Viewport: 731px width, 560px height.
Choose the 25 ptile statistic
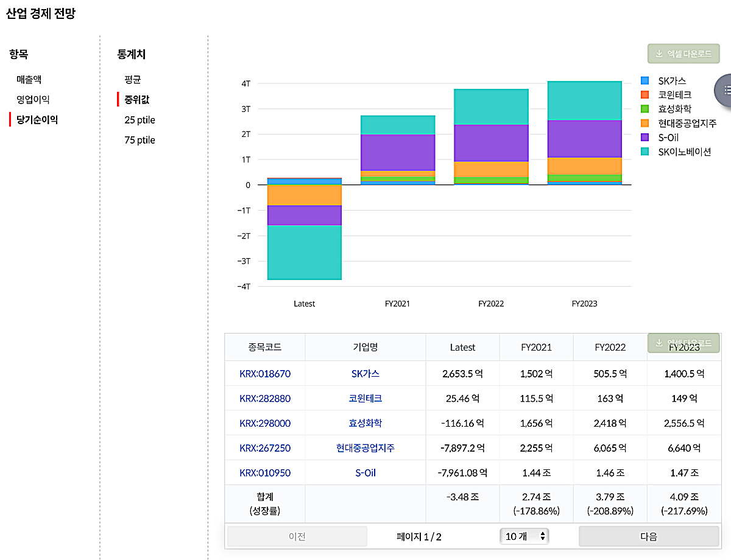click(x=140, y=120)
